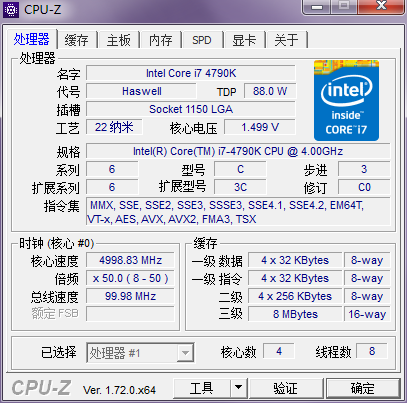Open the 主板 tab
The width and height of the screenshot is (407, 403).
[x=118, y=40]
